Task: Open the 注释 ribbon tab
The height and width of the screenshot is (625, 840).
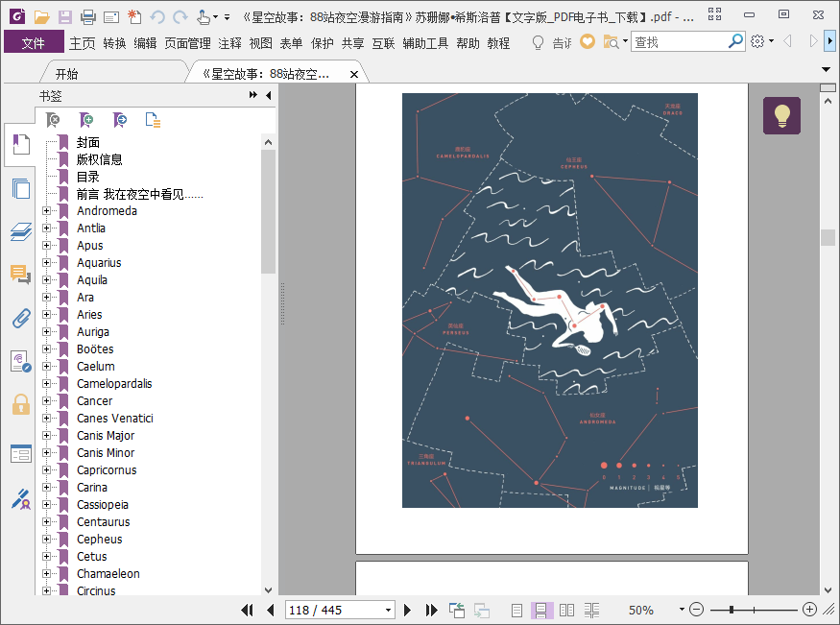Action: 229,43
